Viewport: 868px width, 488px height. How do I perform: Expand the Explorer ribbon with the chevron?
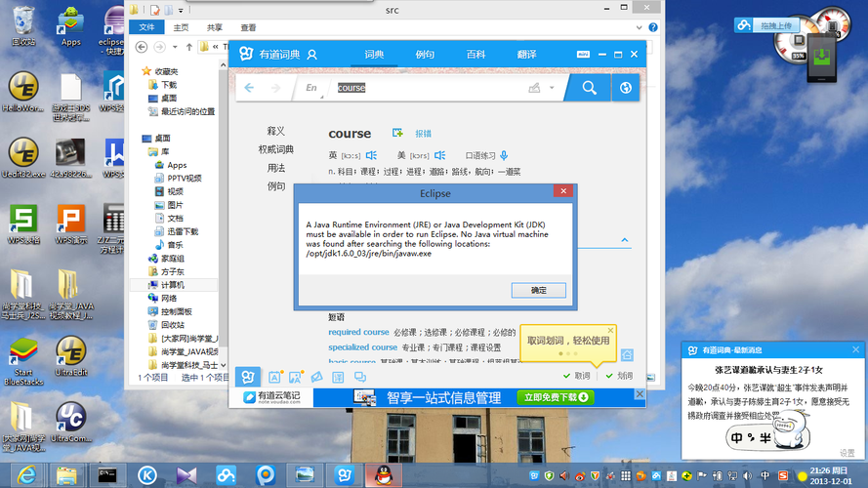click(x=639, y=27)
